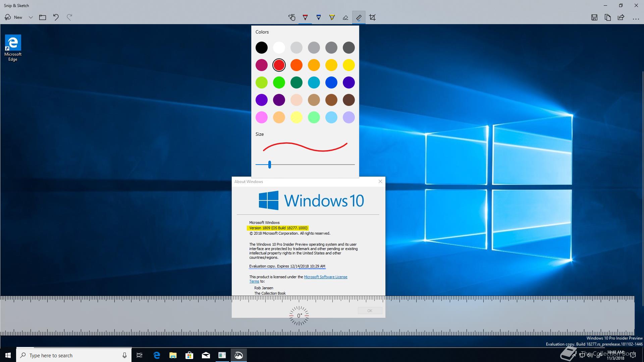Pick the royal blue color swatch

click(331, 82)
